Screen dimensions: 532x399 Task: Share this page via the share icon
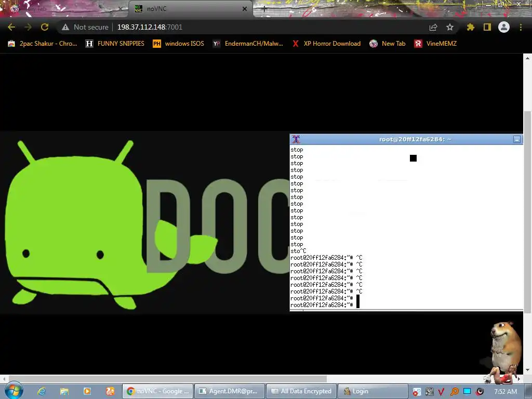tap(433, 27)
